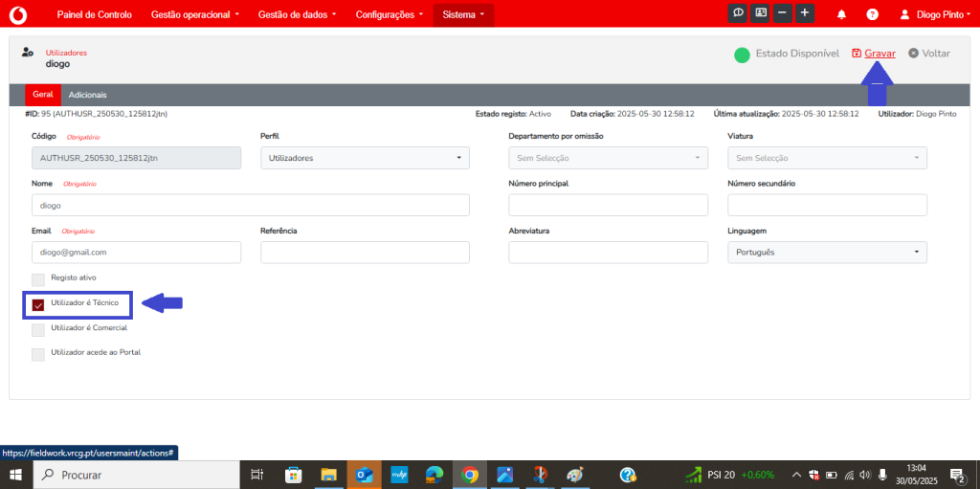Screen dimensions: 980x489
Task: Click the PSI 20 stock widget
Action: pyautogui.click(x=729, y=475)
